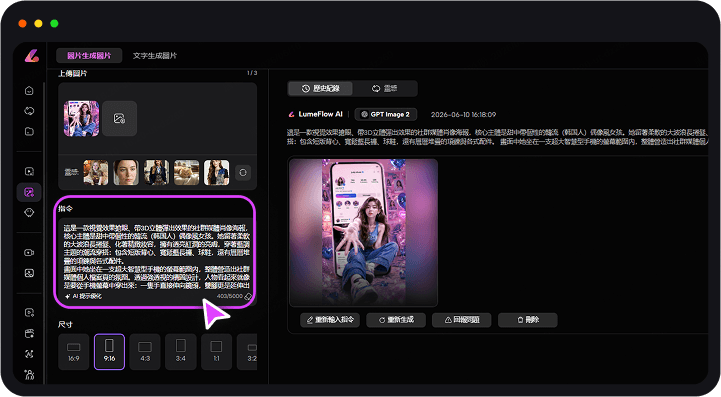The height and width of the screenshot is (397, 721).
Task: Select the video play-square icon in sidebar
Action: point(29,172)
